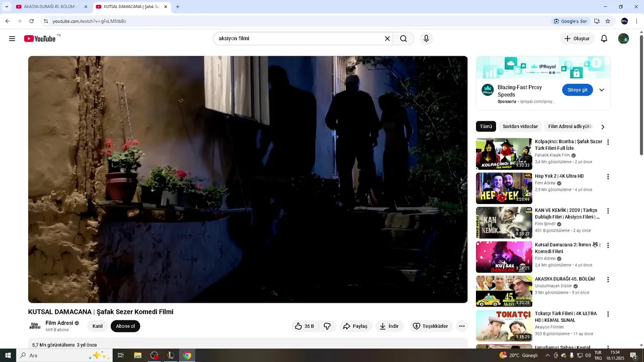The height and width of the screenshot is (362, 644).
Task: Open the Kolpaçino: Bomba thumbnail
Action: (504, 154)
